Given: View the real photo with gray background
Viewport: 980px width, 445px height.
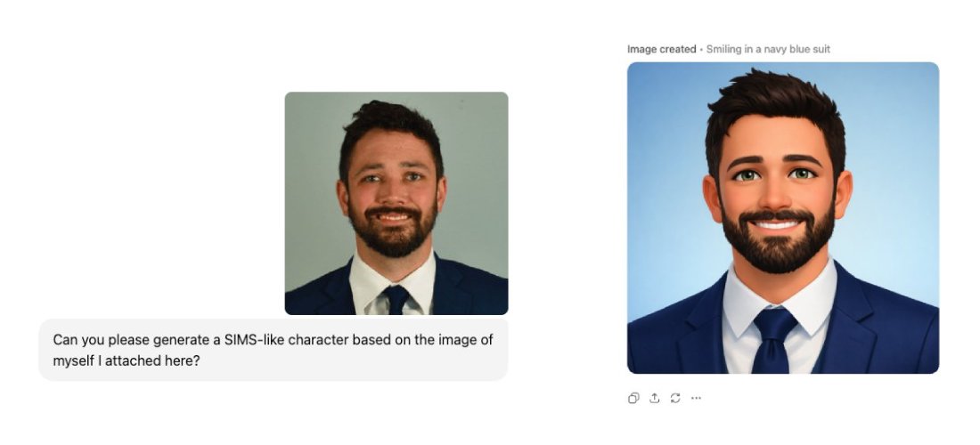Looking at the screenshot, I should coord(396,203).
